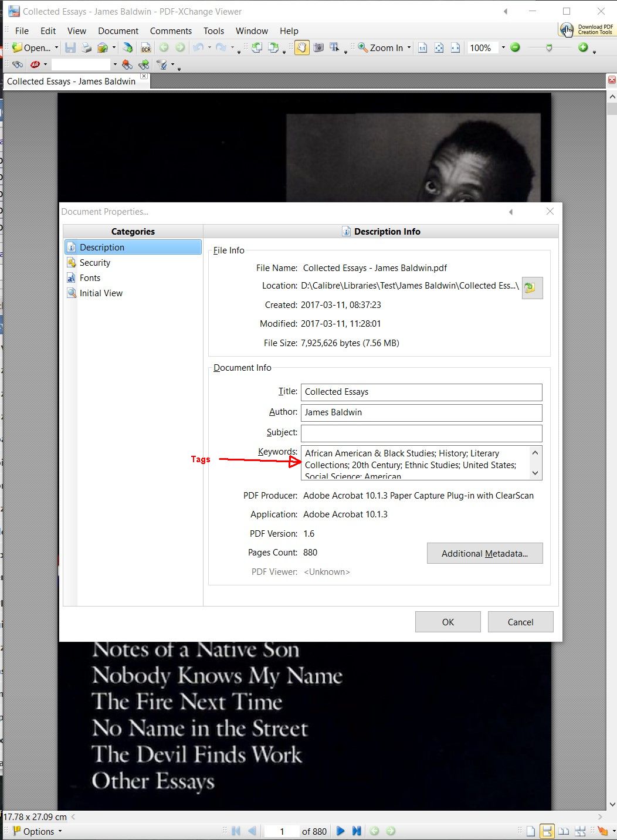617x840 pixels.
Task: Open the File menu
Action: (x=22, y=31)
